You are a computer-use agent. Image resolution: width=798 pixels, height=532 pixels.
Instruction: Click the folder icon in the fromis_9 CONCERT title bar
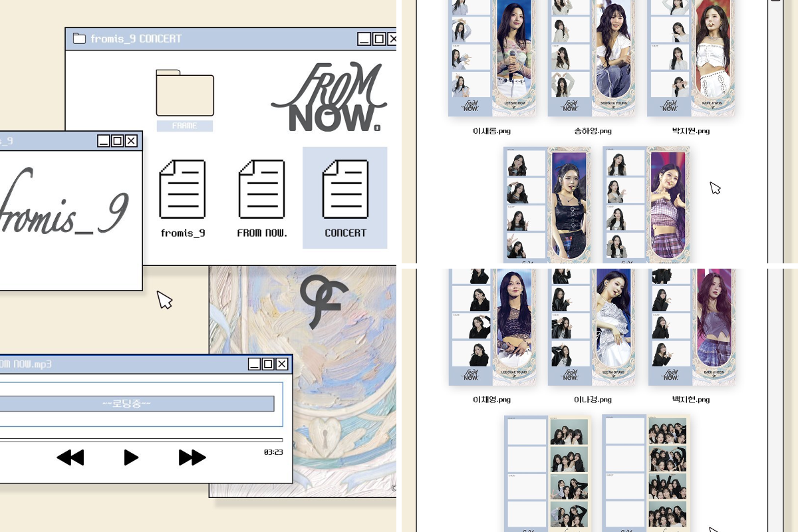click(79, 39)
